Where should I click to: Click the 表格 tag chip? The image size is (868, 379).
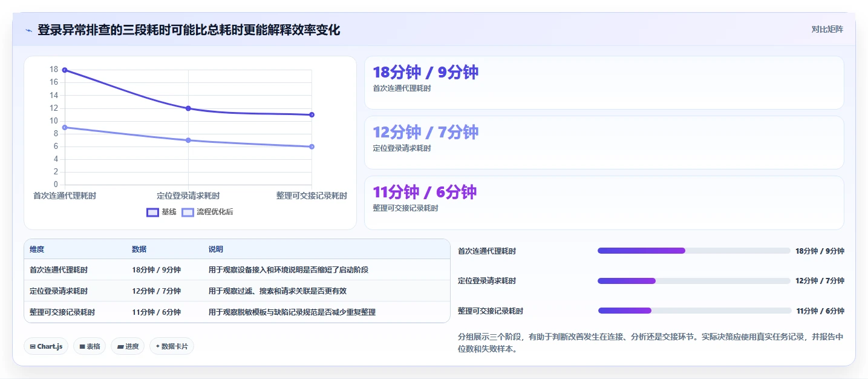(x=90, y=346)
